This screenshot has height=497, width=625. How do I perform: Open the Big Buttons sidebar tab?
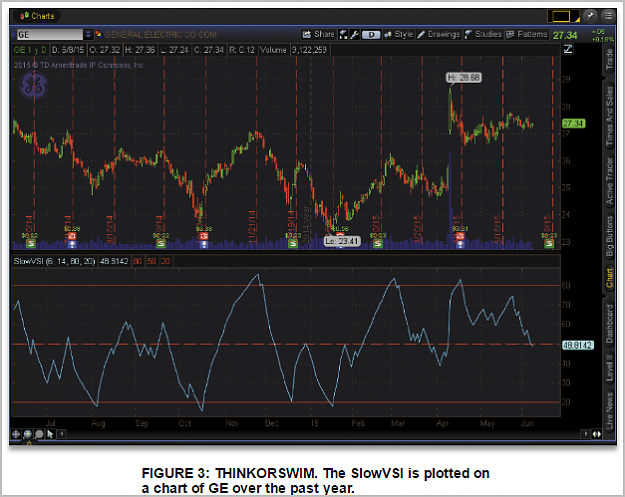[609, 236]
